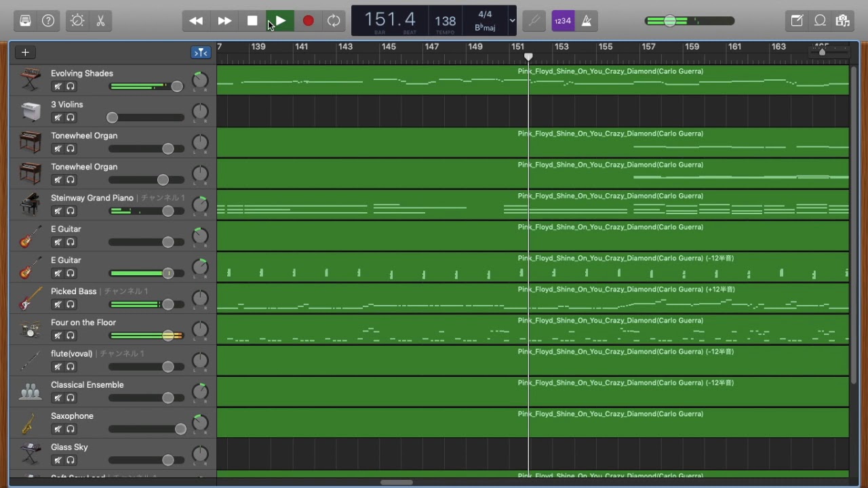Solo the Steinway Grand Piano track

click(x=71, y=211)
